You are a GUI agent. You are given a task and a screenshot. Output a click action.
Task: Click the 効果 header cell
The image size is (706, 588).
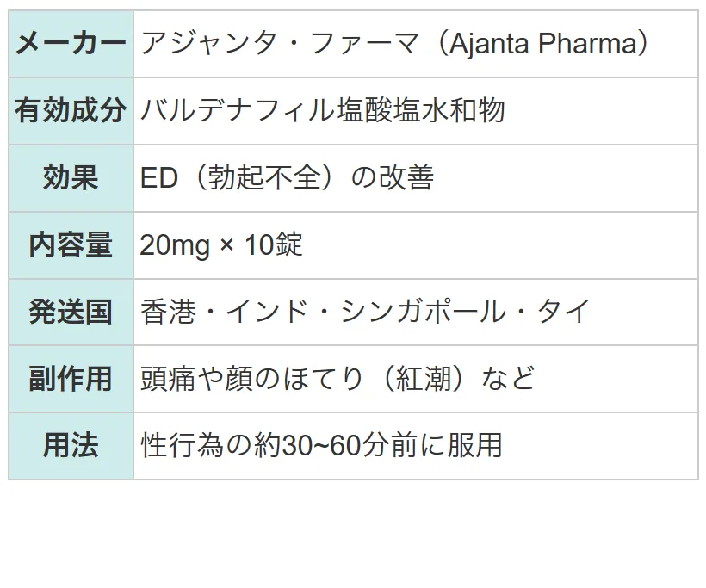(x=71, y=178)
